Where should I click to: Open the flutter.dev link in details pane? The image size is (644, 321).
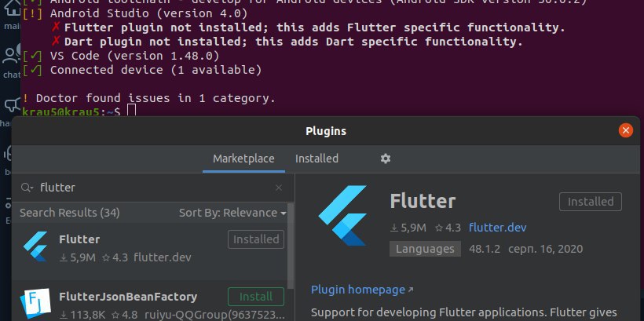(x=497, y=228)
